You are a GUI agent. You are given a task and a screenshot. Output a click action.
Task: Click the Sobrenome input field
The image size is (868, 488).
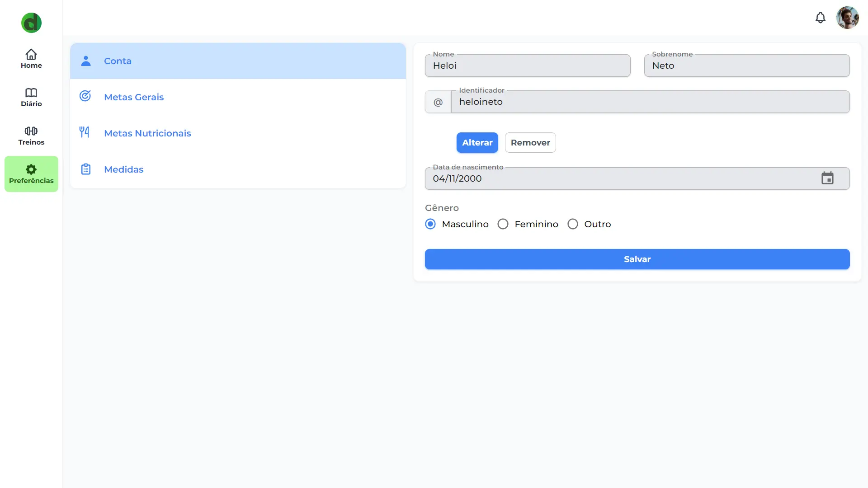747,66
